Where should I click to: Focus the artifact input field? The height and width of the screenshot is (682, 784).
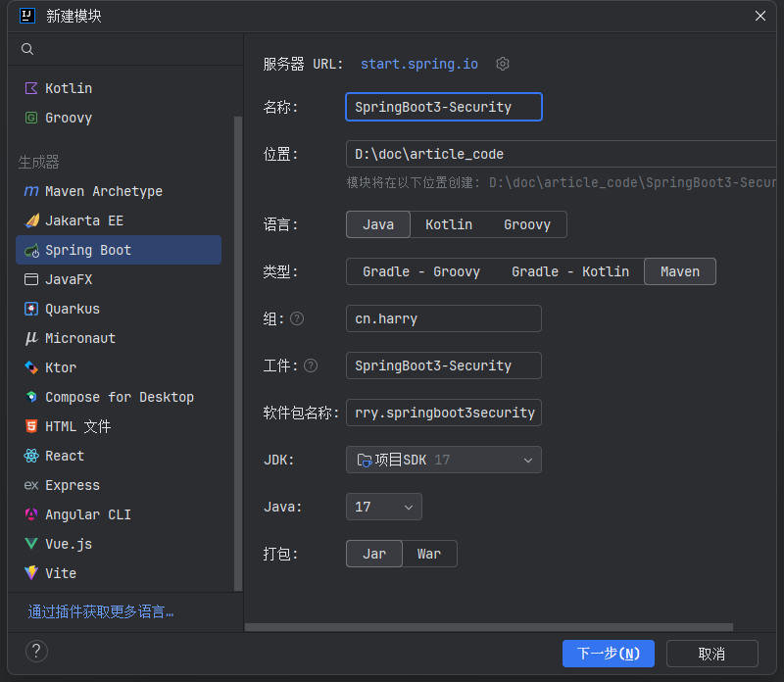tap(444, 365)
